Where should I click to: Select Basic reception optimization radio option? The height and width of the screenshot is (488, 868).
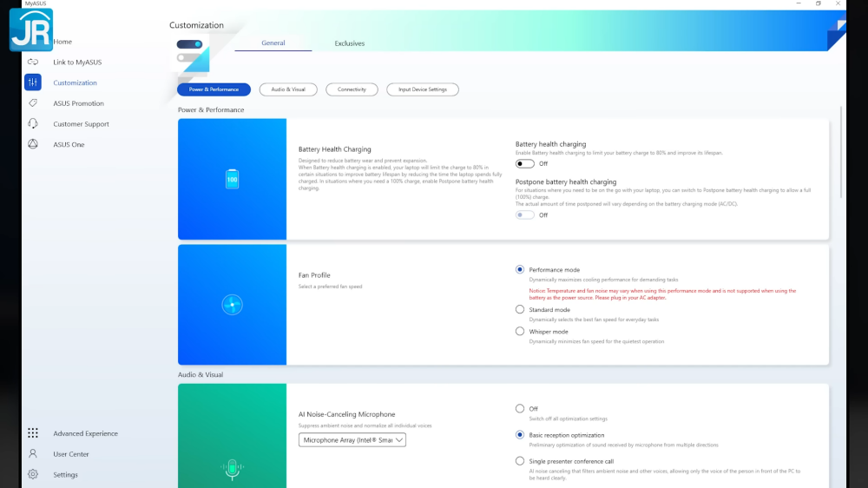[519, 435]
